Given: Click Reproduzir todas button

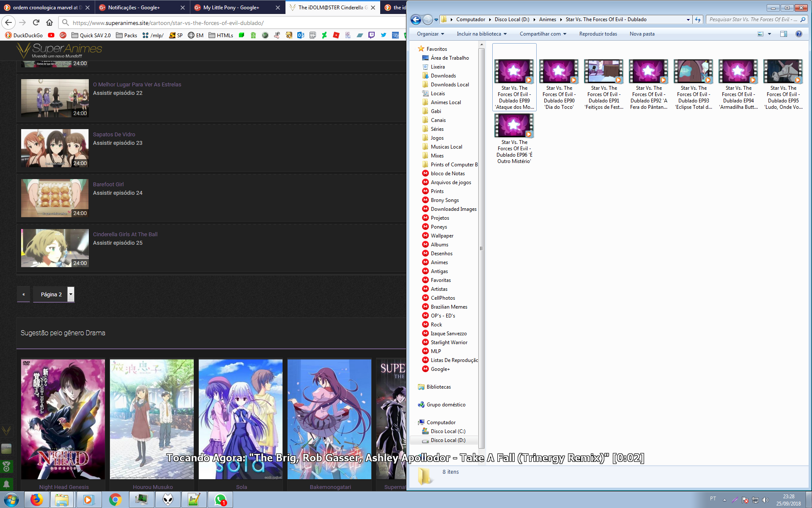Looking at the screenshot, I should click(598, 34).
